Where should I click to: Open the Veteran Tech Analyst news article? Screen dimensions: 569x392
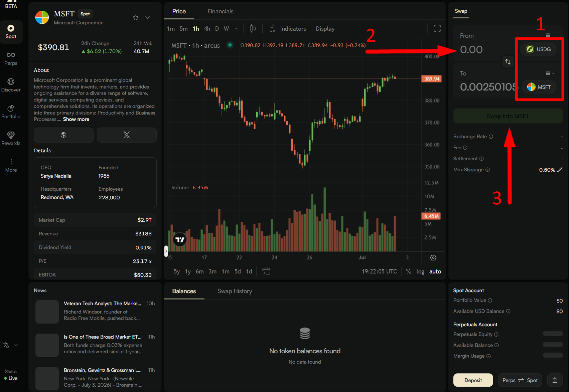(95, 311)
